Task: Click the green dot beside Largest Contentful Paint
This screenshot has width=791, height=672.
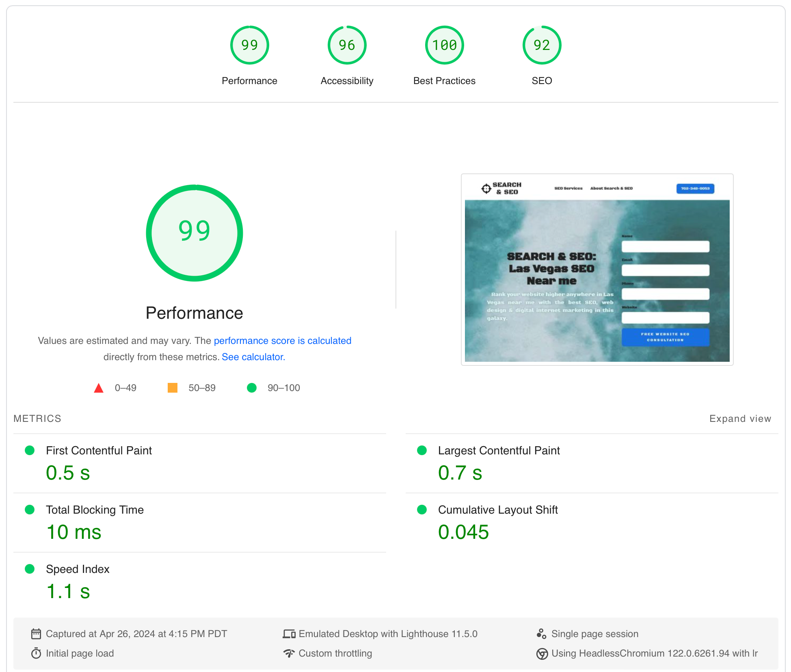Action: click(422, 450)
